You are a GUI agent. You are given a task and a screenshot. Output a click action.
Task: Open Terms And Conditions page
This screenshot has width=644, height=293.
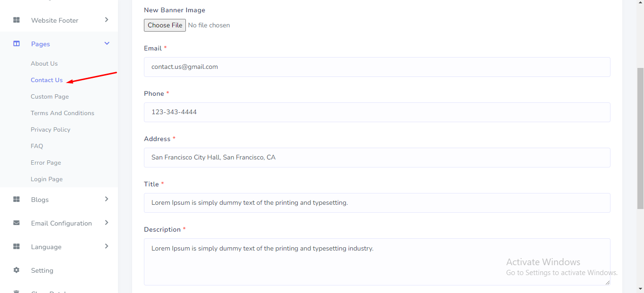coord(62,113)
